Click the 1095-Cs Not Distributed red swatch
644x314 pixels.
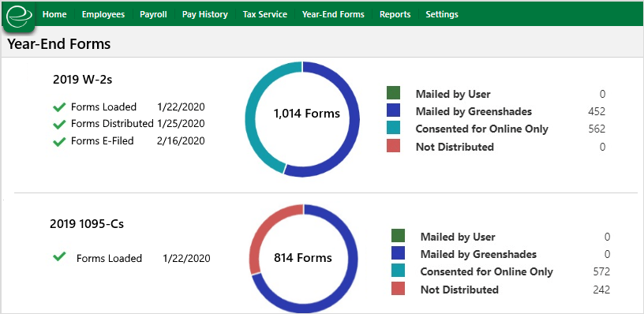pos(398,288)
